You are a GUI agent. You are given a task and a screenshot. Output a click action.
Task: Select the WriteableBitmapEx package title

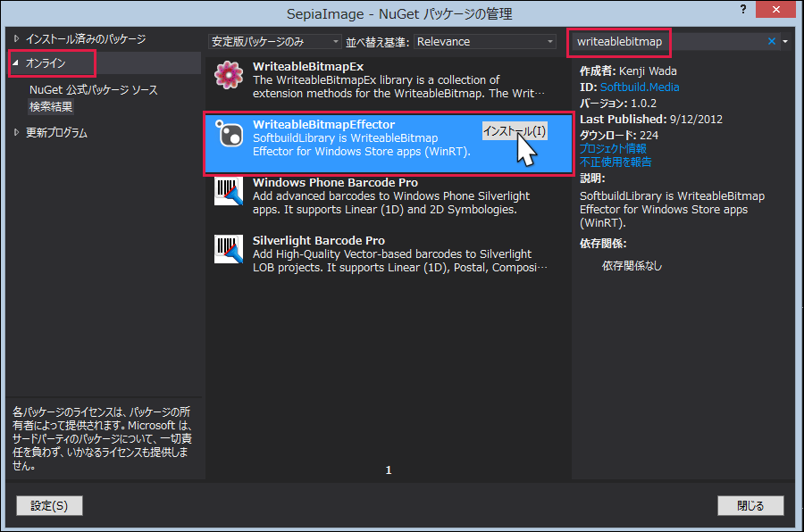click(x=308, y=67)
